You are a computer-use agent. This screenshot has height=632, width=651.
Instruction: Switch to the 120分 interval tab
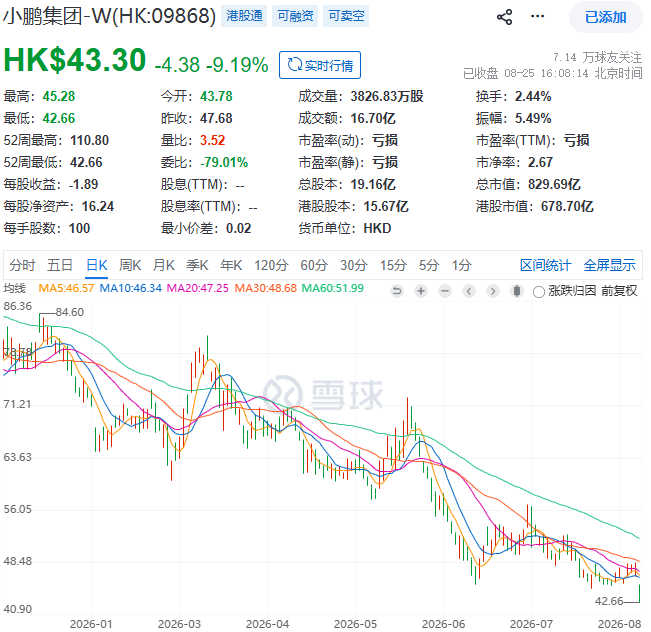[271, 265]
